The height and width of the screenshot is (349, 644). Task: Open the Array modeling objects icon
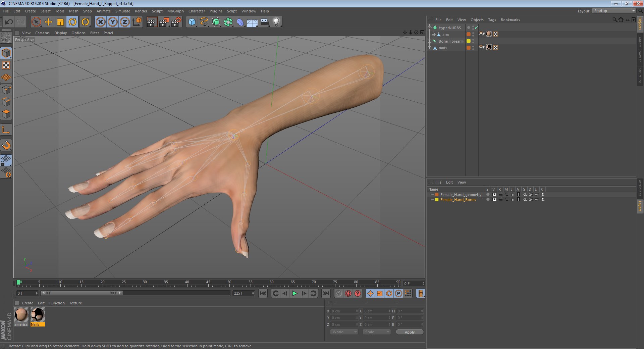(x=228, y=22)
